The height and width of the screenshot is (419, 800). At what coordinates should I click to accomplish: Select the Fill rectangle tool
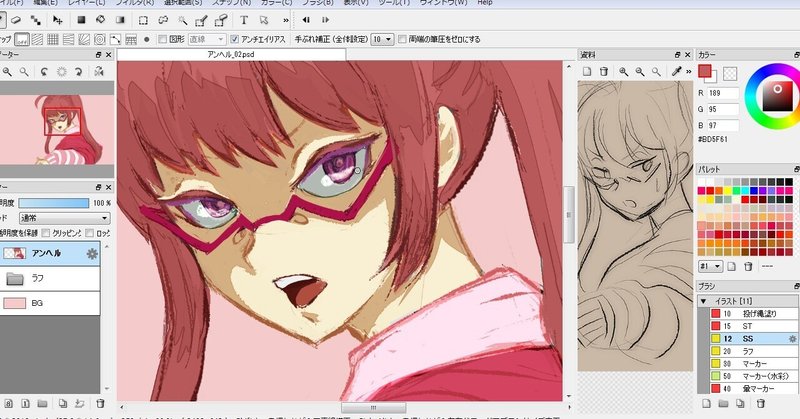(81, 20)
